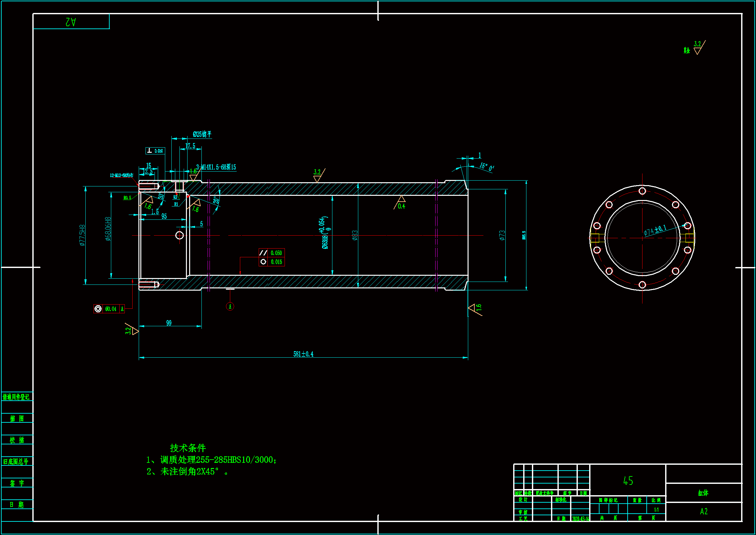Viewport: 756px width, 535px height.
Task: Select the 其余 3.2 general roughness symbol
Action: 695,48
